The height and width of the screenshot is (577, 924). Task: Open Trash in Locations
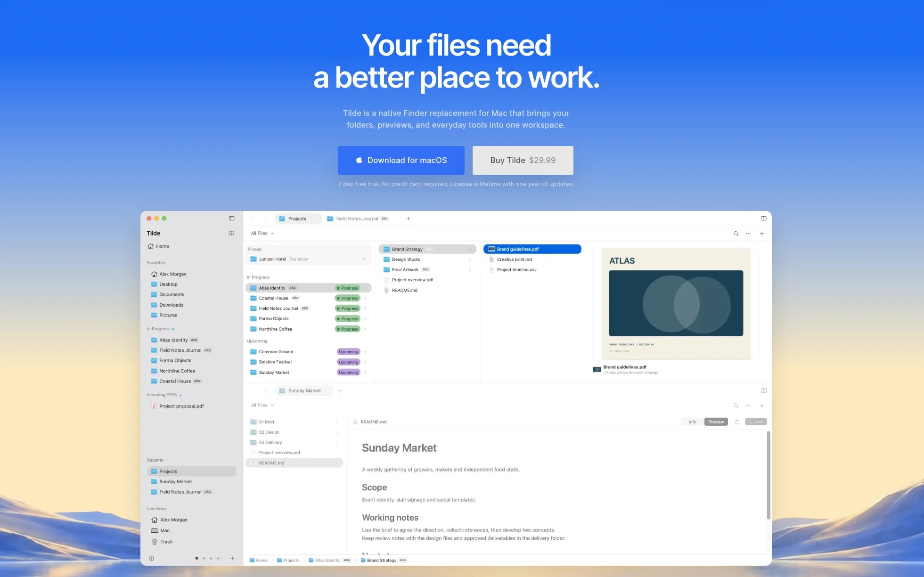(x=162, y=542)
